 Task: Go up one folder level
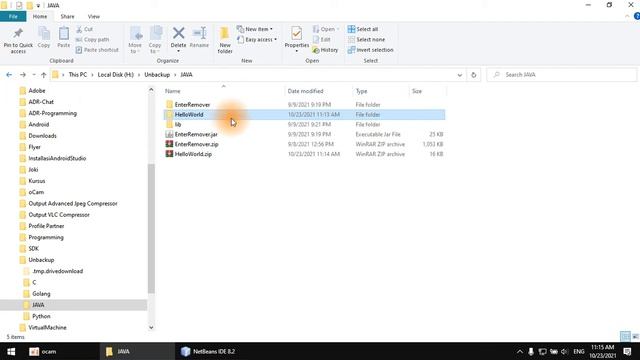[43, 75]
